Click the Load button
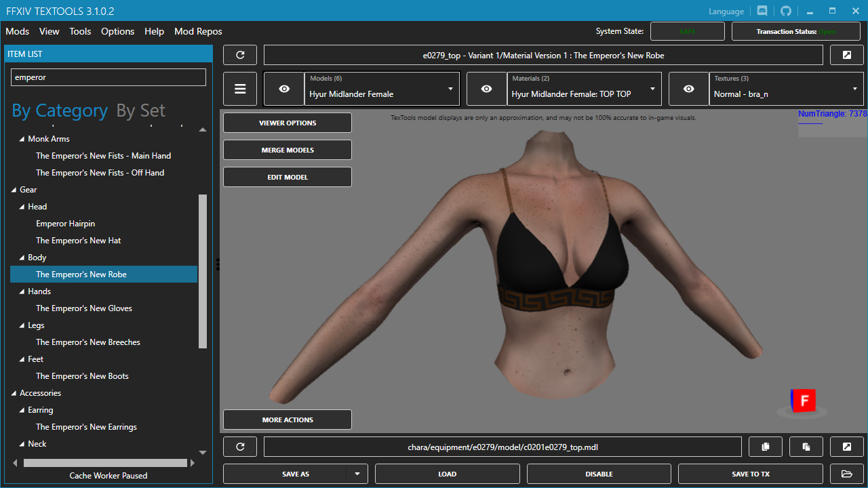Viewport: 868px width, 488px height. pos(448,474)
